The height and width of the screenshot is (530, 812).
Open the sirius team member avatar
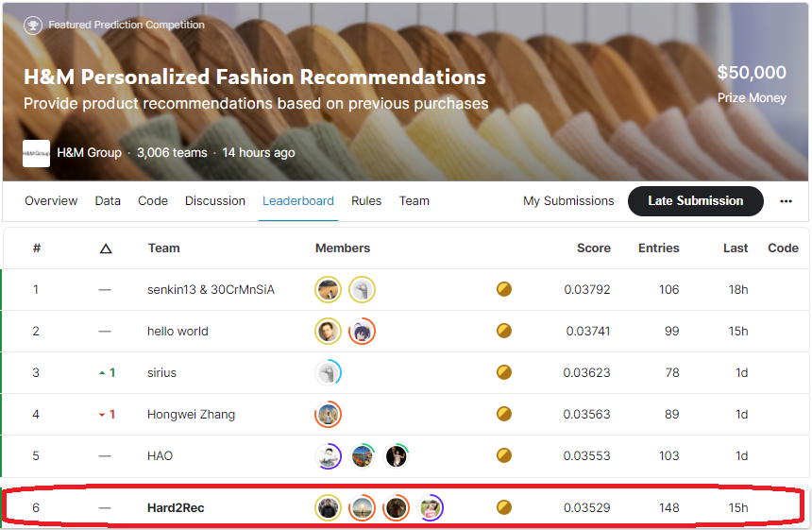(x=328, y=372)
